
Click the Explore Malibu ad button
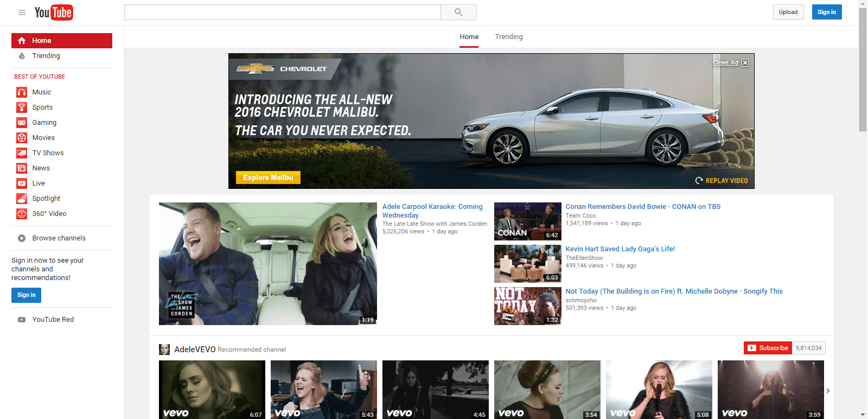[x=268, y=177]
